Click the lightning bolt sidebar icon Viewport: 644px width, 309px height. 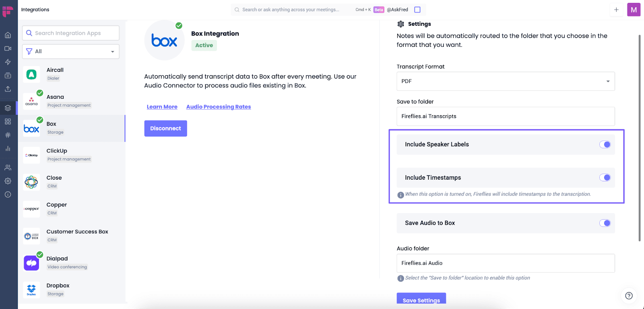[x=8, y=62]
